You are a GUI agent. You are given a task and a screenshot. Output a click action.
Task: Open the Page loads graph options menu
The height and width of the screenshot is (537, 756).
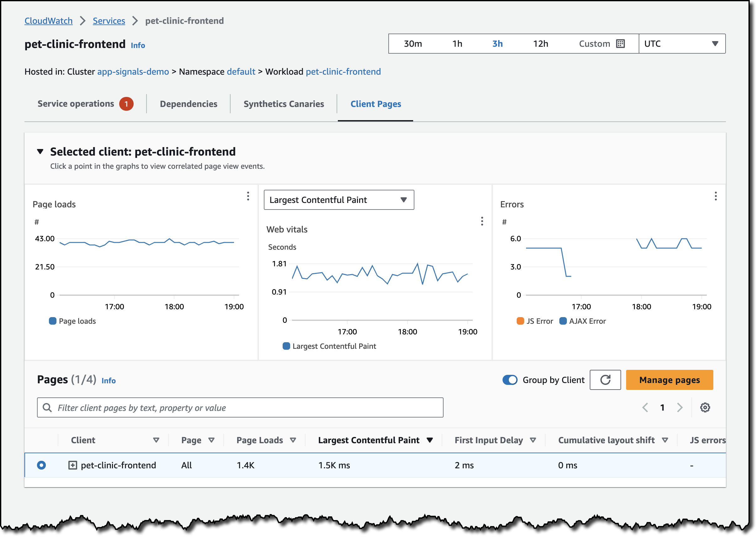pyautogui.click(x=248, y=196)
